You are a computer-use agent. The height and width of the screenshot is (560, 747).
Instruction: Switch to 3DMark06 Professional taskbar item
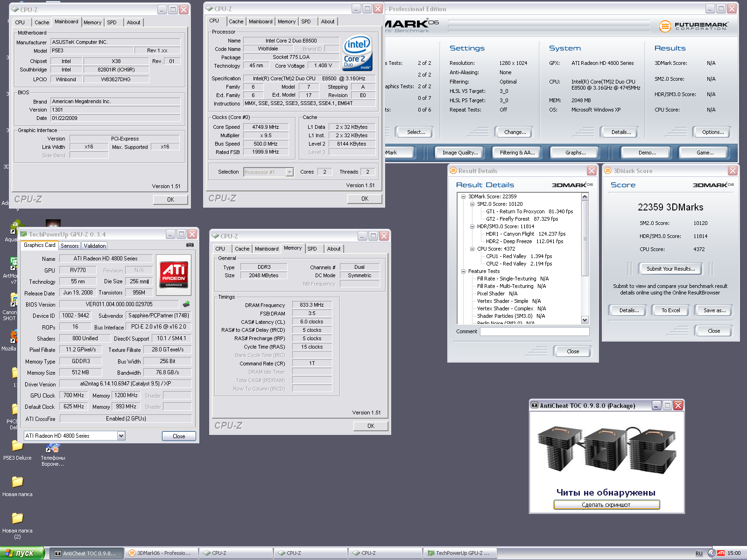[161, 553]
